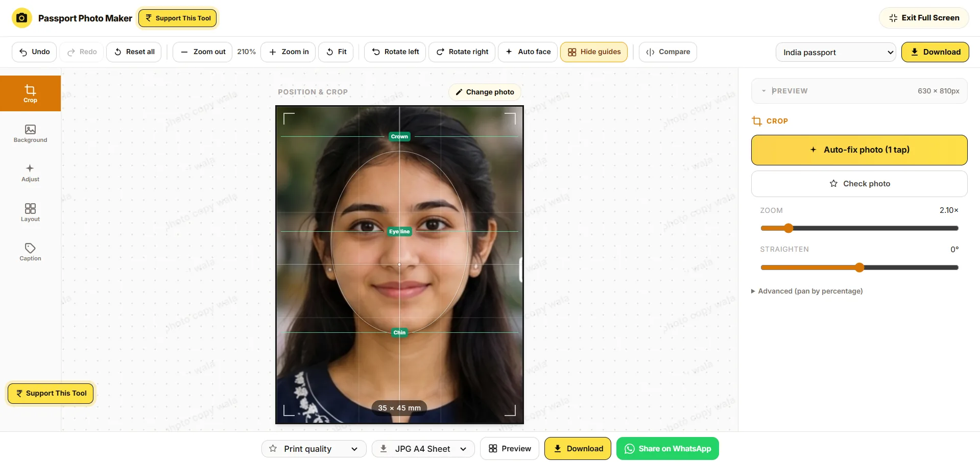The height and width of the screenshot is (462, 980).
Task: Click the greyed-out Redo button
Action: tap(82, 52)
